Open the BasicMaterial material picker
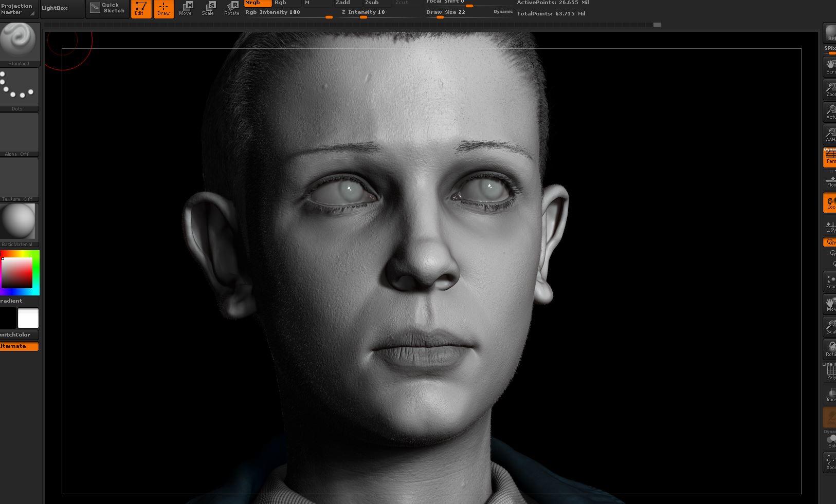 point(19,225)
